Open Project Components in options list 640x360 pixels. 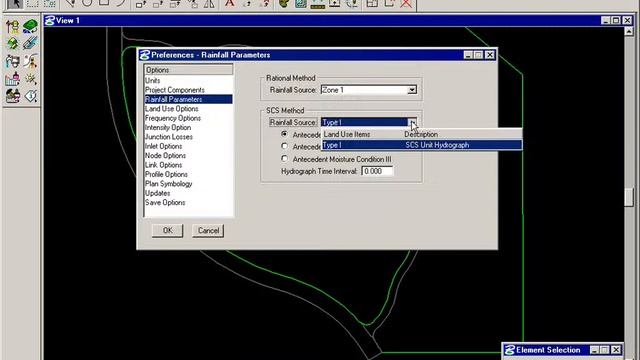pos(175,90)
